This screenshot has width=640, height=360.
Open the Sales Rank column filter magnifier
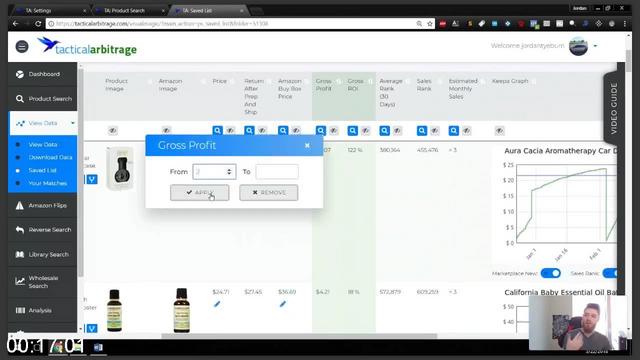coord(422,131)
